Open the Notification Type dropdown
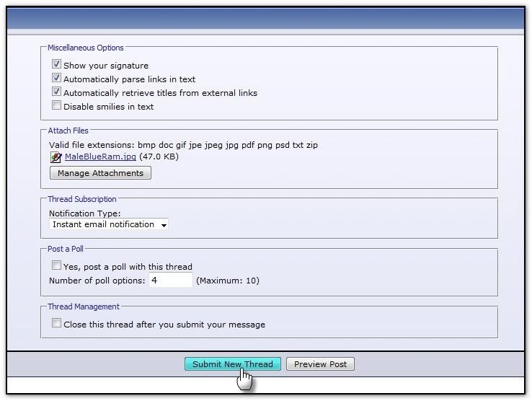This screenshot has height=401, width=532. coord(109,224)
